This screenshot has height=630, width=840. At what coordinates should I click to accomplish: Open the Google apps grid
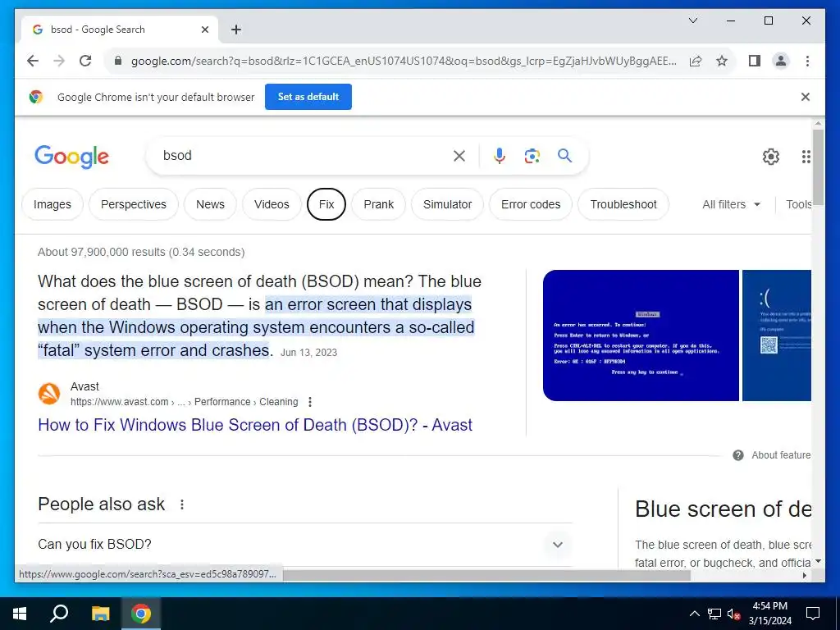click(x=806, y=157)
